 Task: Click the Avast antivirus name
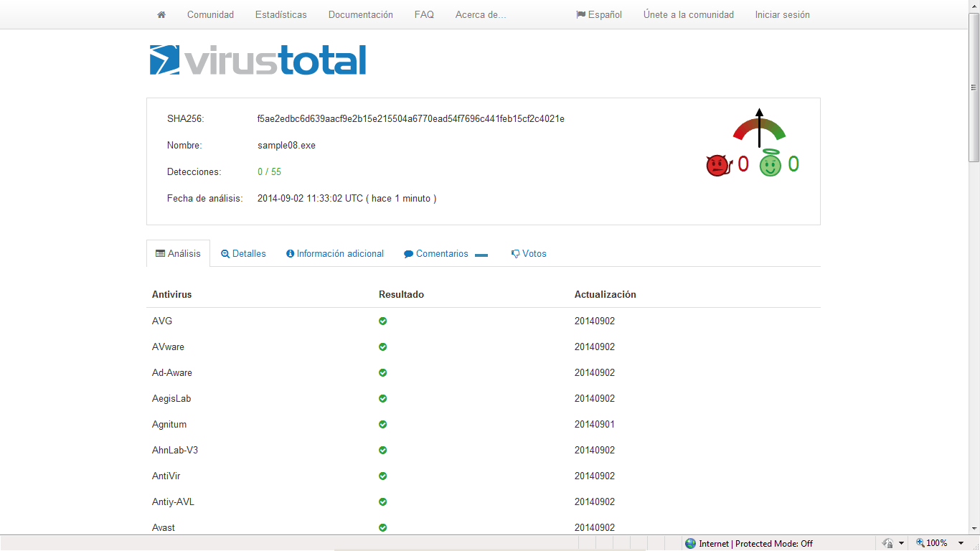point(164,527)
